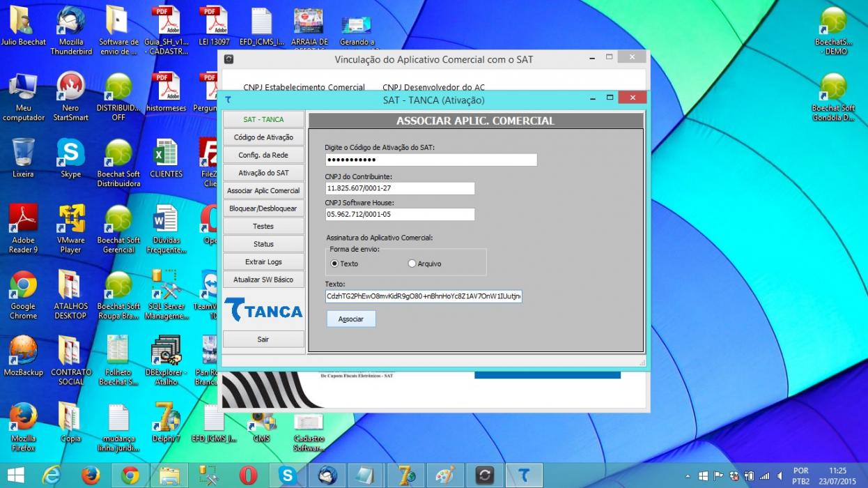Open Bloquear/Desbloquear option
The image size is (868, 488).
(263, 208)
